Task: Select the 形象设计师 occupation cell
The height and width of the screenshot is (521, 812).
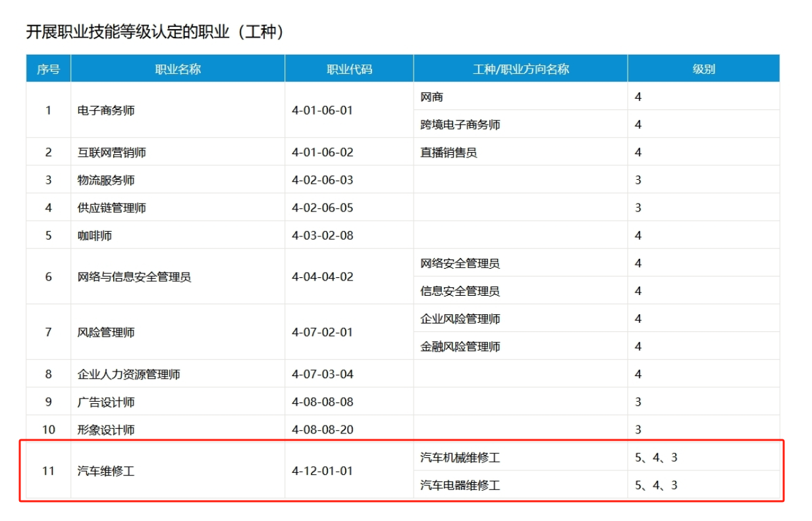Action: pos(106,430)
